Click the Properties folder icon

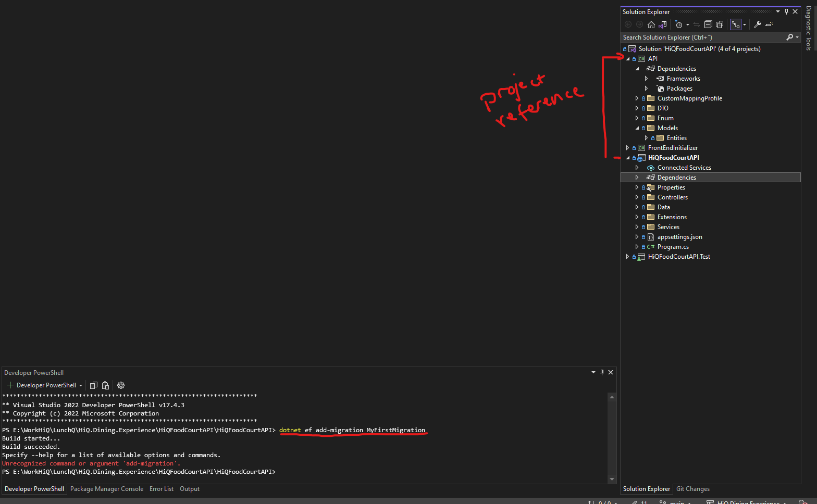(651, 187)
